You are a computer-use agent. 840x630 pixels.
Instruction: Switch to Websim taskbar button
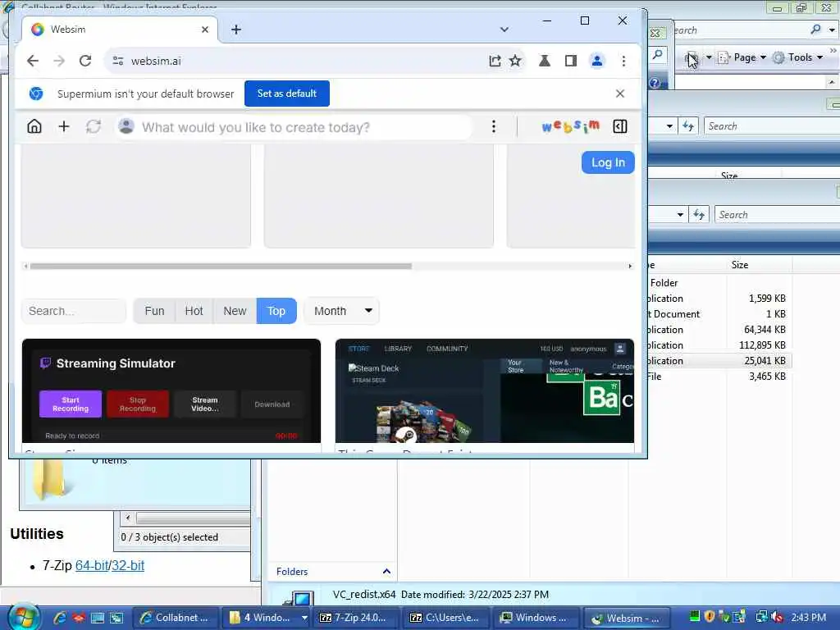pos(626,619)
